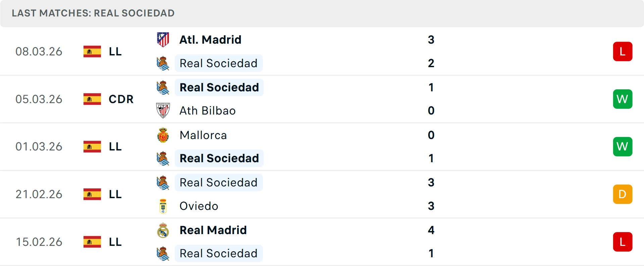644x266 pixels.
Task: Click the date 15.02.26
Action: click(x=39, y=242)
